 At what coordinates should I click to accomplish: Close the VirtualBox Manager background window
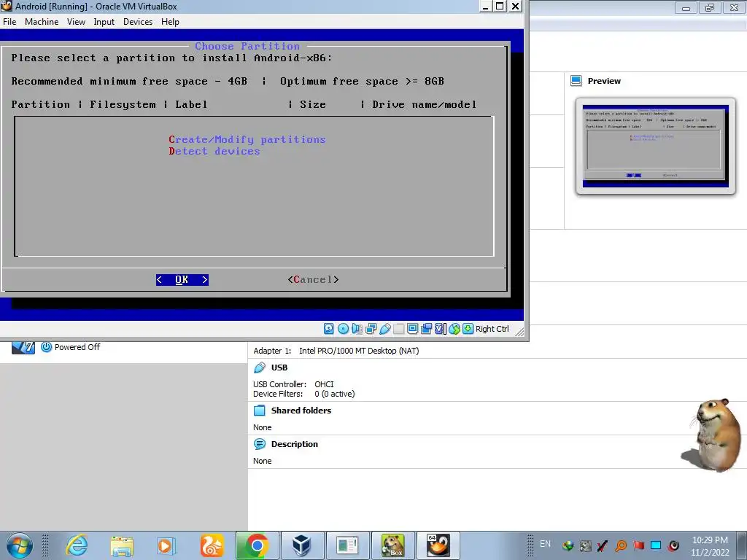click(734, 7)
